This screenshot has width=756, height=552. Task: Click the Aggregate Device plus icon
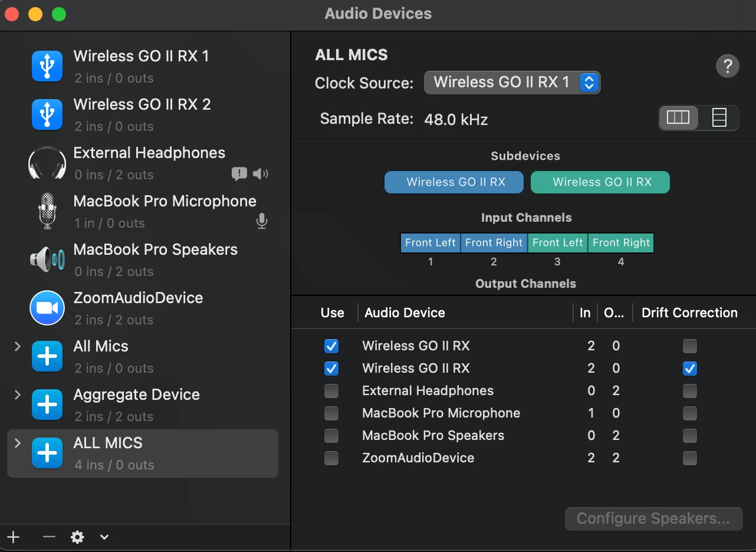point(47,405)
